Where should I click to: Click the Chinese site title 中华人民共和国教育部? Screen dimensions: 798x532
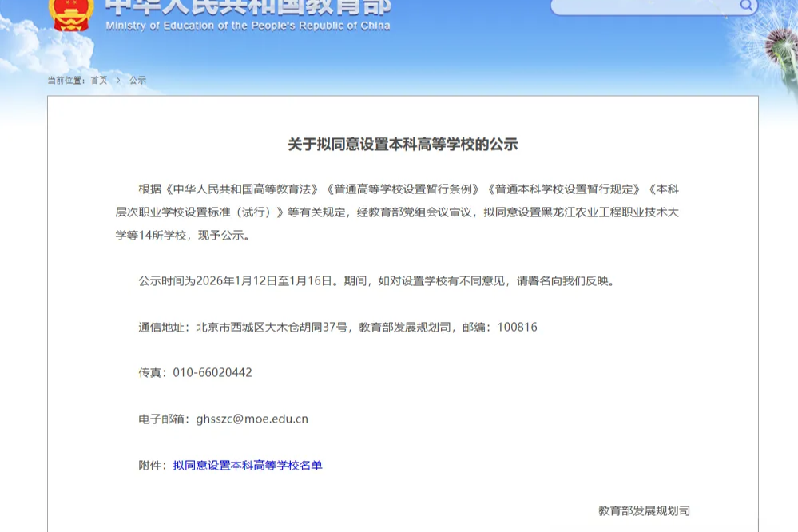248,6
